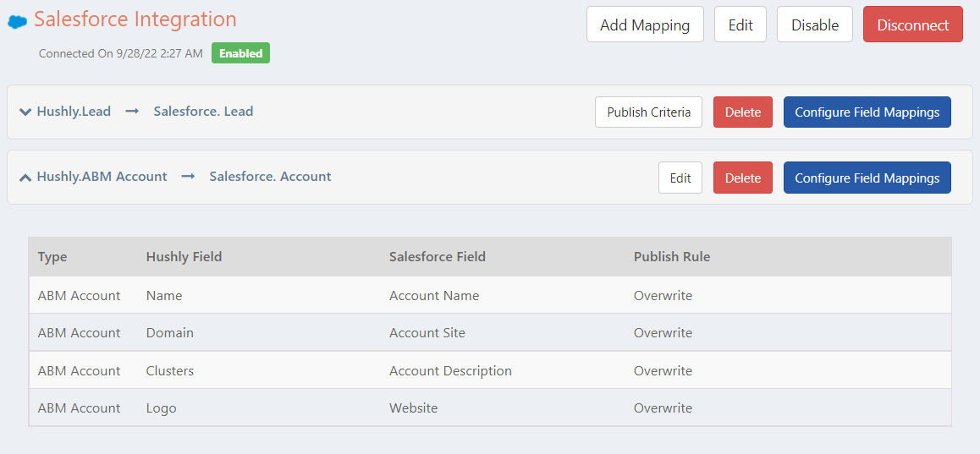980x454 pixels.
Task: Click the Salesforce. Account label
Action: [270, 177]
